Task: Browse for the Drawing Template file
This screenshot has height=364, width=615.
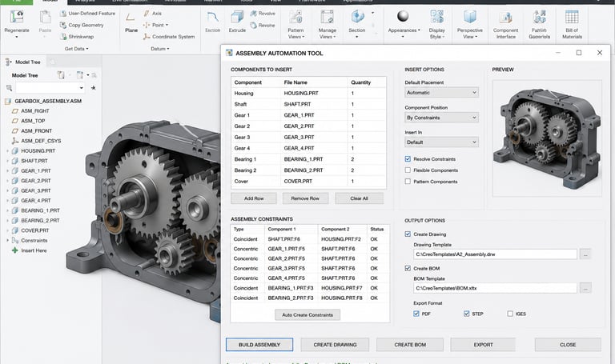Action: point(585,254)
